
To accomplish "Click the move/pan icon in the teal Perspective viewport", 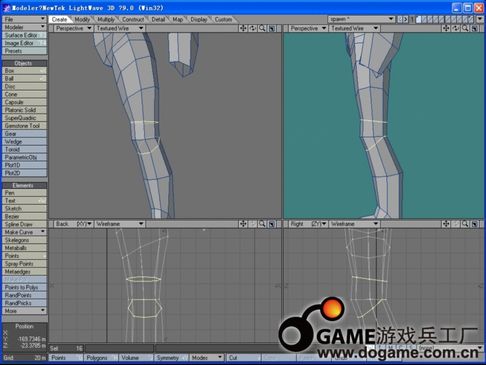I will click(x=446, y=28).
